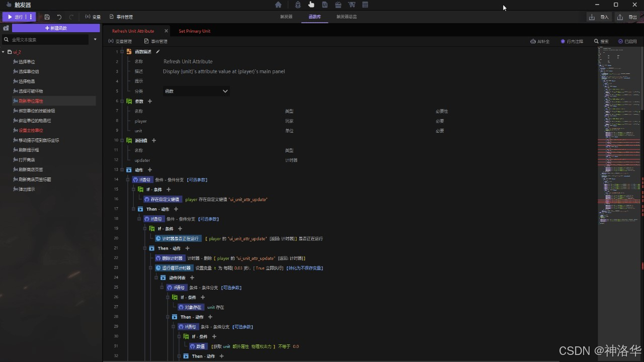Screen dimensions: 644x362
Task: Collapse the 返回值 section on line 10
Action: [122, 140]
